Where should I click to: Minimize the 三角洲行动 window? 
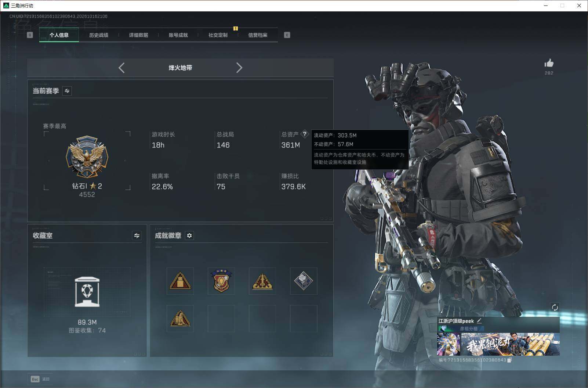[x=546, y=6]
